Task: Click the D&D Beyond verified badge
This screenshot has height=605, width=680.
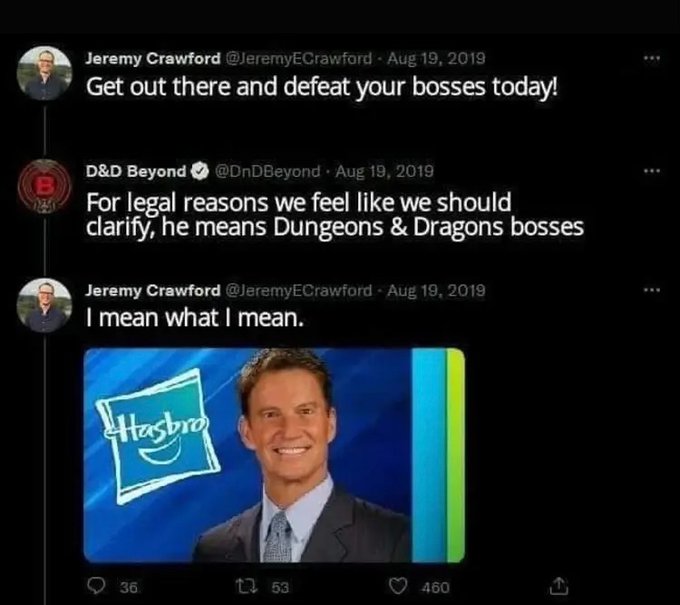Action: click(x=200, y=171)
